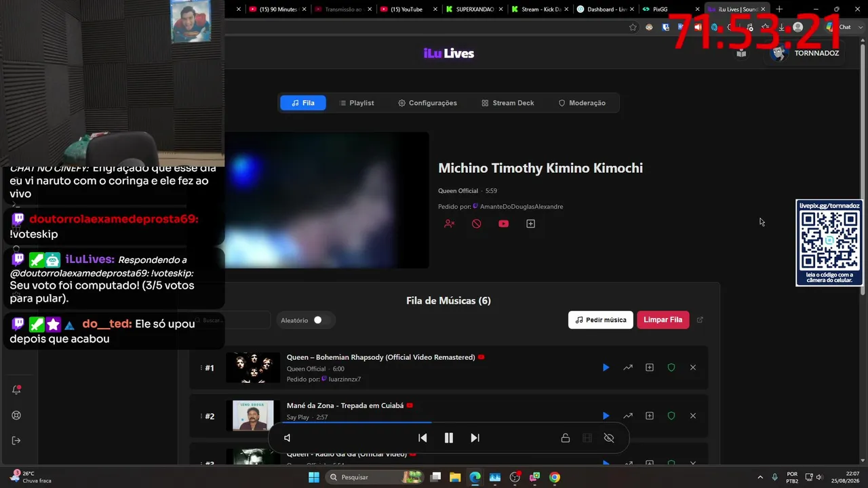Mute the player volume
This screenshot has width=868, height=488.
[287, 438]
